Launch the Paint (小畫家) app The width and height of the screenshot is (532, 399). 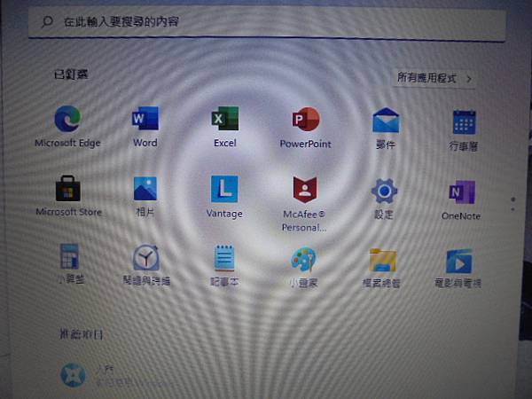tap(303, 268)
